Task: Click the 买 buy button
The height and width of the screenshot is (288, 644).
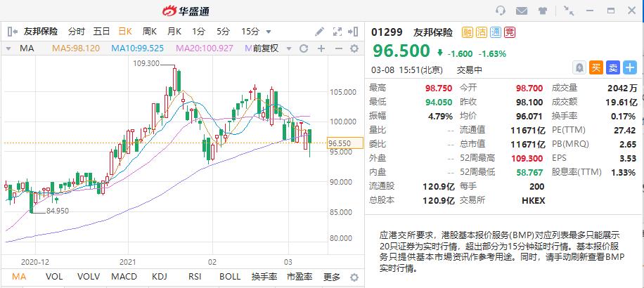Action: coord(596,67)
